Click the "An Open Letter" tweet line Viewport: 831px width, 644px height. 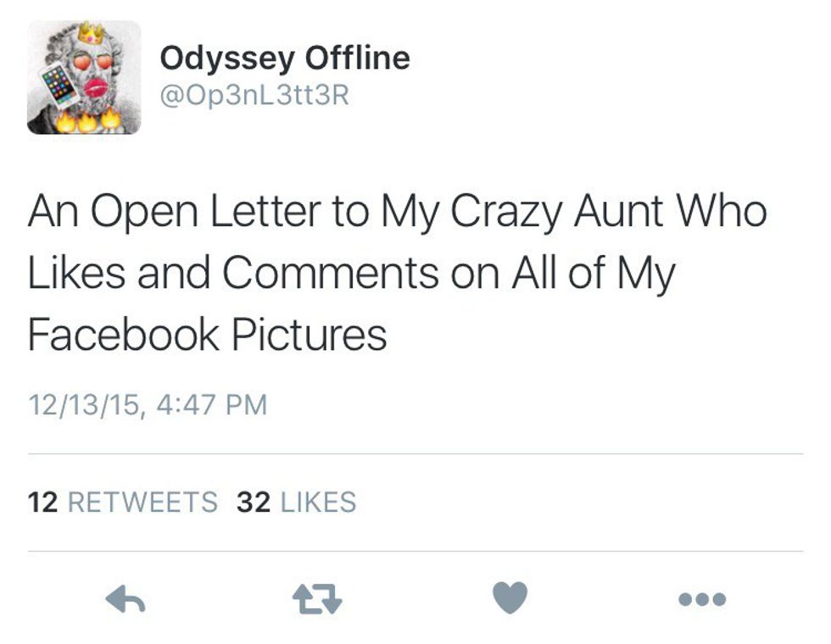(x=397, y=213)
